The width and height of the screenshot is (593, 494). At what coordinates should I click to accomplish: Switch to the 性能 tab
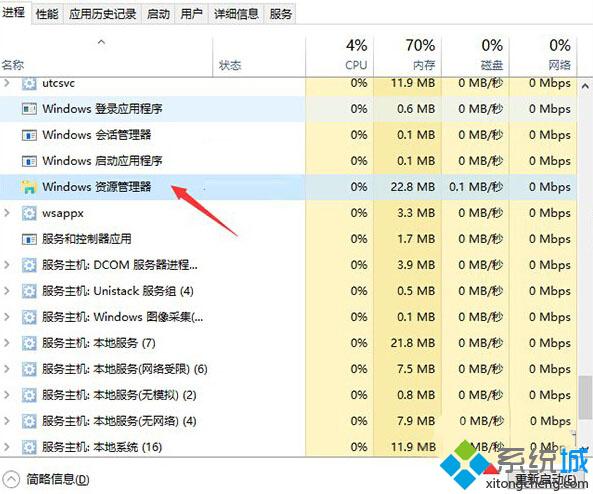[x=47, y=14]
